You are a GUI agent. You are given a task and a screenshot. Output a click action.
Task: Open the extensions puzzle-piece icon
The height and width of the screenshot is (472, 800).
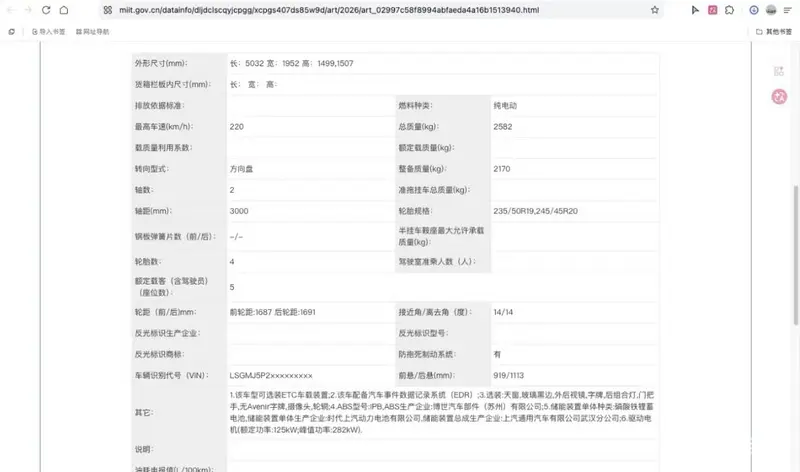[x=729, y=10]
